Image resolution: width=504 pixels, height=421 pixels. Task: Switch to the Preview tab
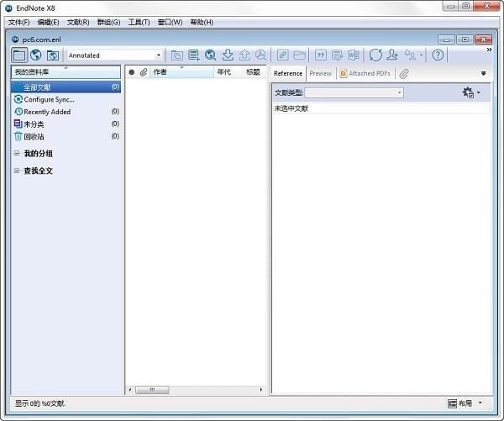pos(320,73)
